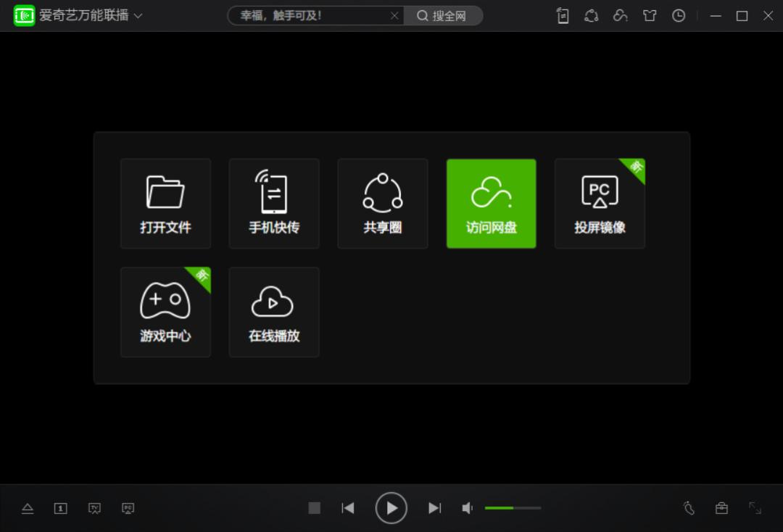Open 游戏中心 from the feature grid
783x532 pixels.
[165, 312]
